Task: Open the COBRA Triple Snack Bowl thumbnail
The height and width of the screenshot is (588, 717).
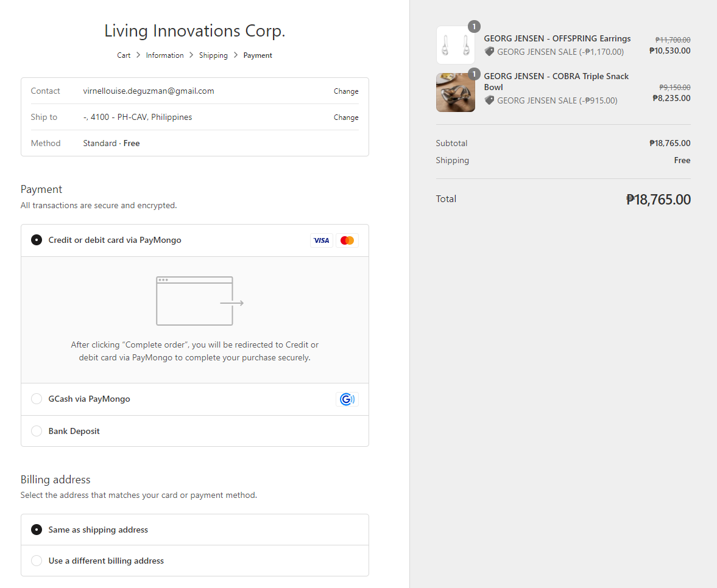Action: (456, 93)
